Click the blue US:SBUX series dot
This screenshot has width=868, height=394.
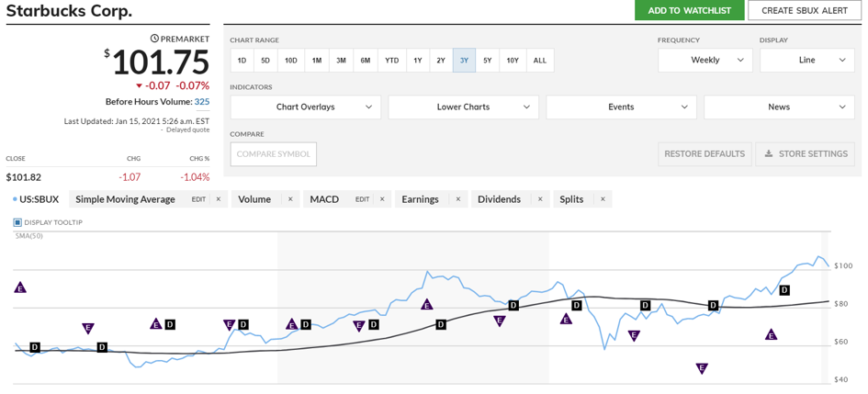(x=15, y=199)
